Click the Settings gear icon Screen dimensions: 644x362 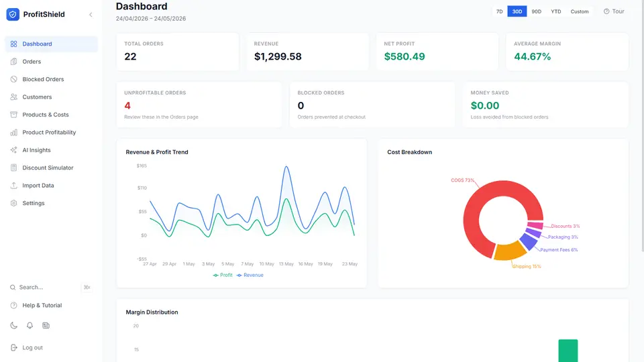click(13, 203)
